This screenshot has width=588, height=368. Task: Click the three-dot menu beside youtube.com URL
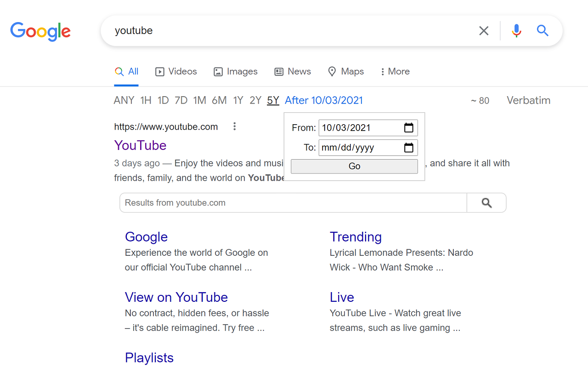tap(234, 126)
